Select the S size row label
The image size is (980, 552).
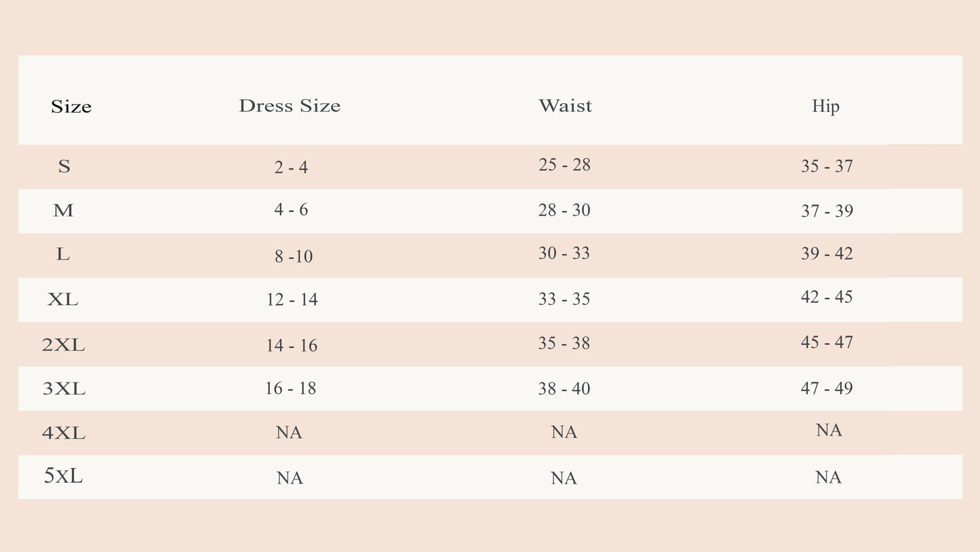(64, 166)
